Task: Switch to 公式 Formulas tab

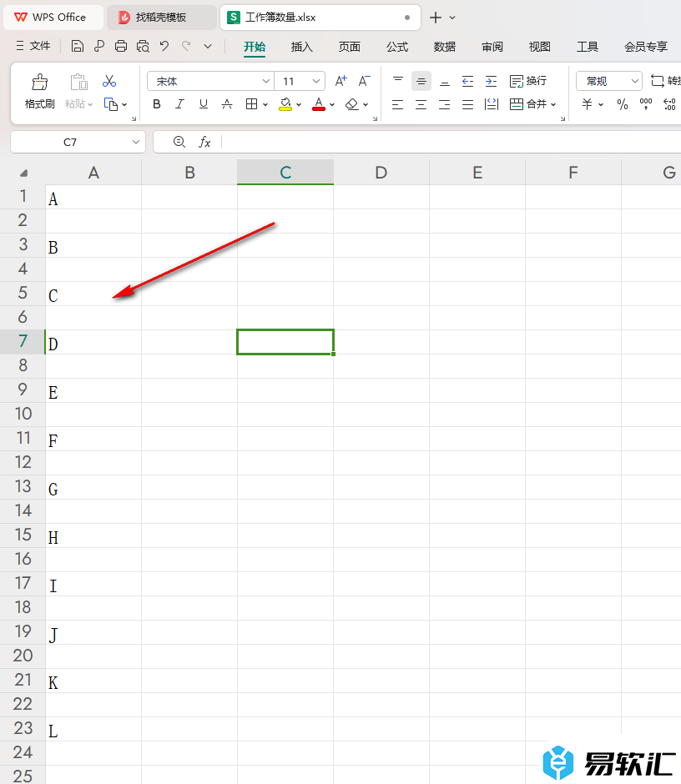Action: tap(397, 47)
